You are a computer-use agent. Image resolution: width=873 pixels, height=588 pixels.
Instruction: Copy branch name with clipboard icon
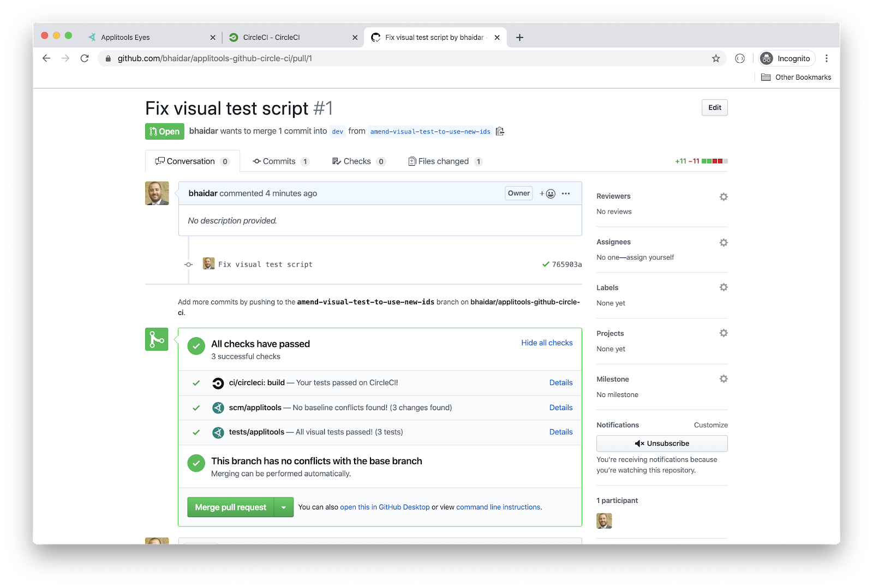tap(500, 131)
